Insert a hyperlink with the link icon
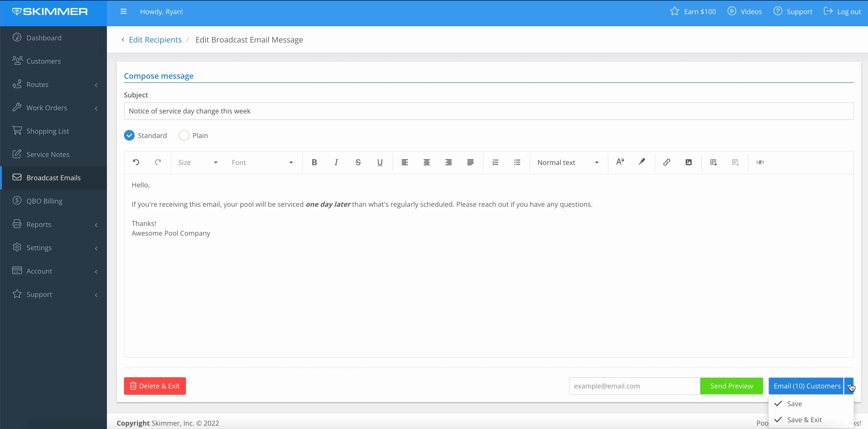This screenshot has width=868, height=429. 667,162
